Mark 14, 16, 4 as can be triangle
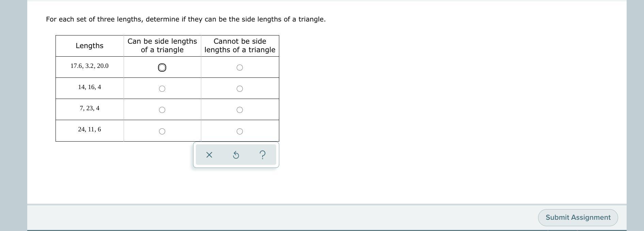Screen dimensions: 644x231 point(162,89)
